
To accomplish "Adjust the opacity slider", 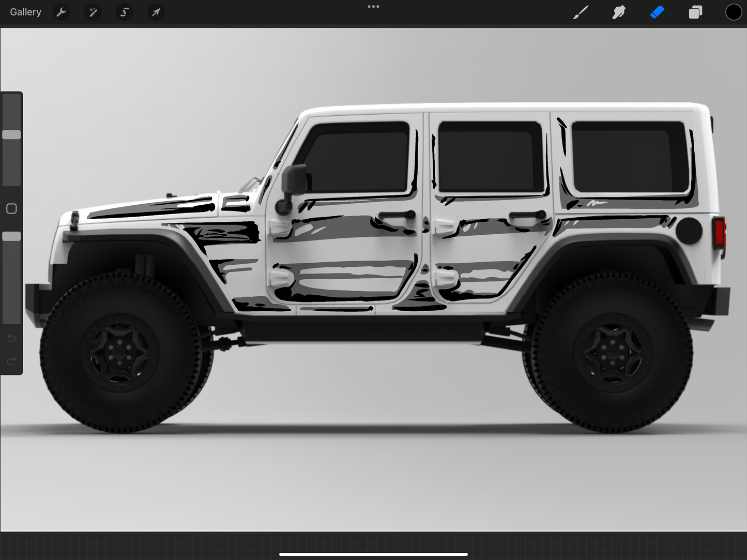I will [11, 236].
